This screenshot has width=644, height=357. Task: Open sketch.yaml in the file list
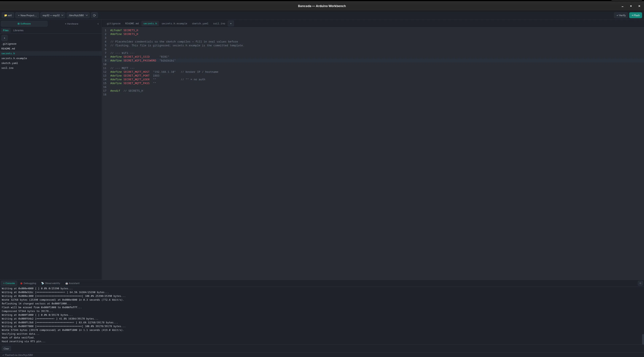(51, 63)
